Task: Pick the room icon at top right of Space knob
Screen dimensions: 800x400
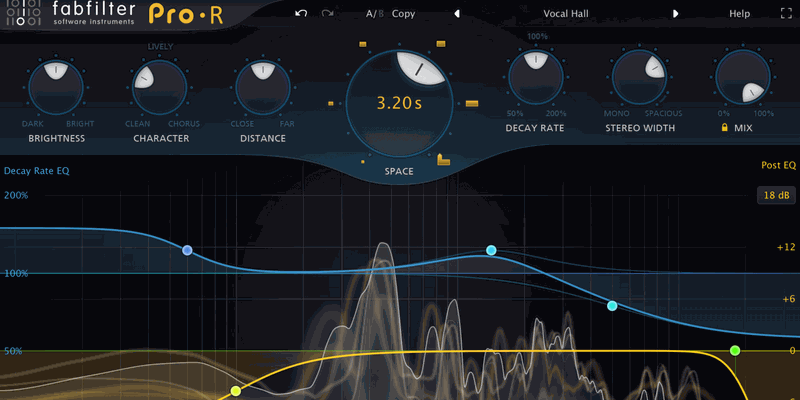Action: (x=441, y=43)
